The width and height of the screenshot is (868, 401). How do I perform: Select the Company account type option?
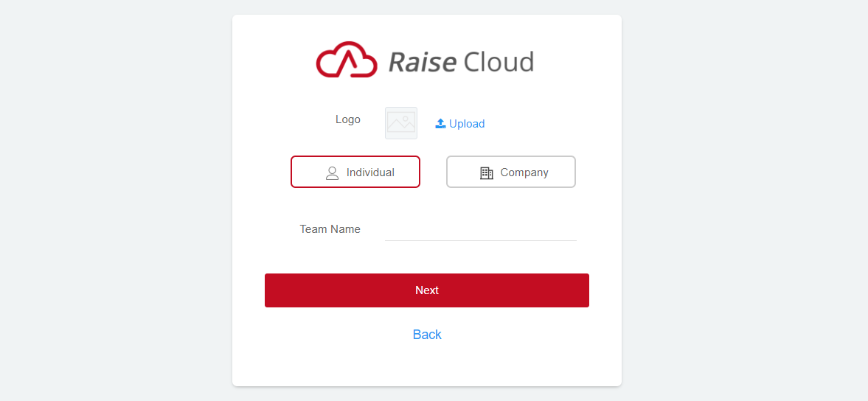(510, 172)
